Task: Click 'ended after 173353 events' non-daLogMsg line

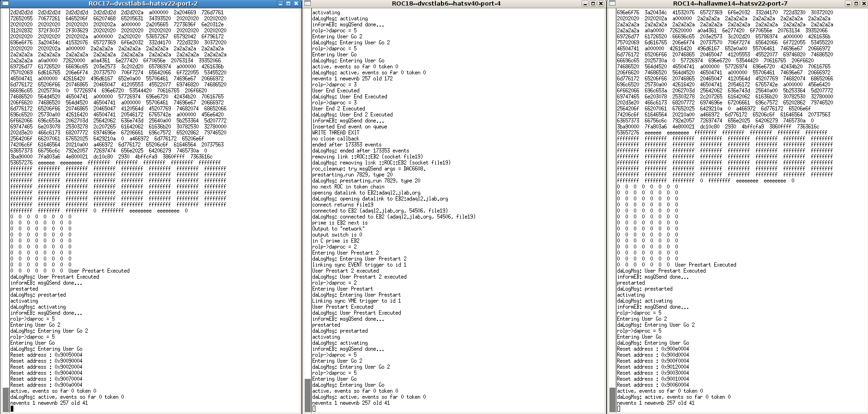Action: pos(347,145)
